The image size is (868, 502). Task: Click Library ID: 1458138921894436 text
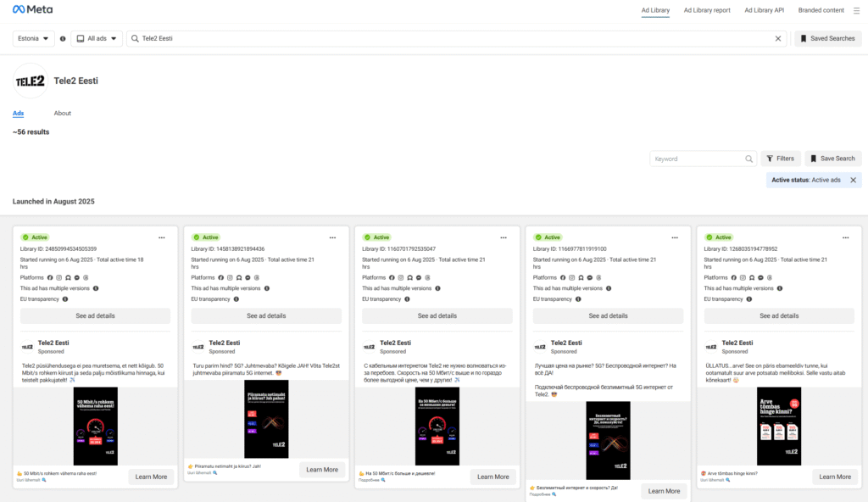[x=228, y=249]
